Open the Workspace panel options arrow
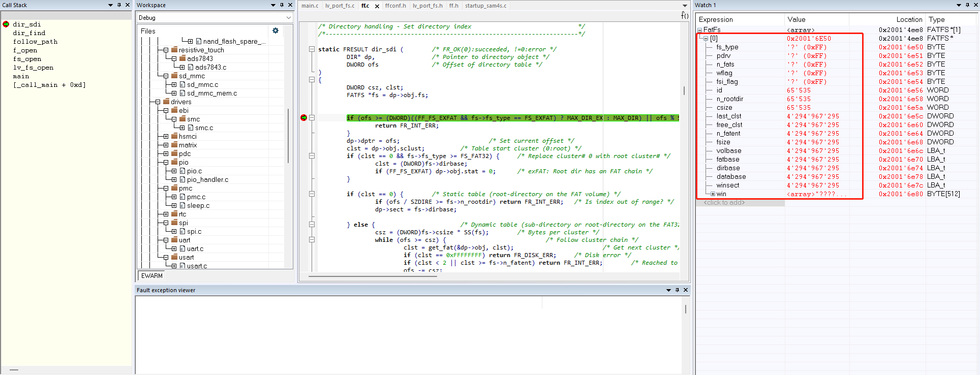The height and width of the screenshot is (375, 980). pyautogui.click(x=273, y=5)
